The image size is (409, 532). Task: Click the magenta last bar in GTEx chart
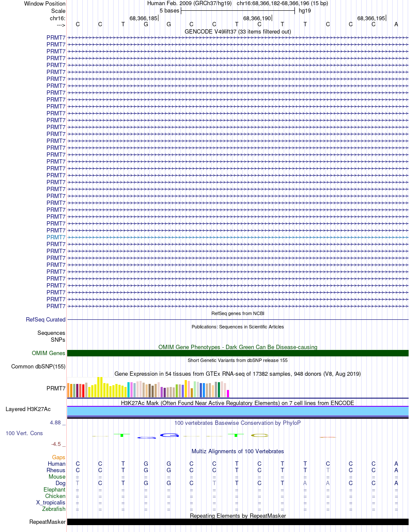pyautogui.click(x=228, y=393)
